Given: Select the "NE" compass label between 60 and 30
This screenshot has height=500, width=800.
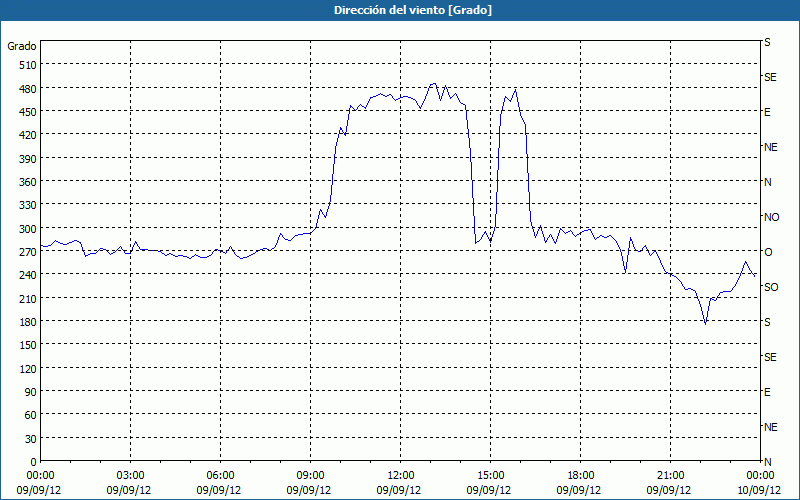Looking at the screenshot, I should point(770,427).
